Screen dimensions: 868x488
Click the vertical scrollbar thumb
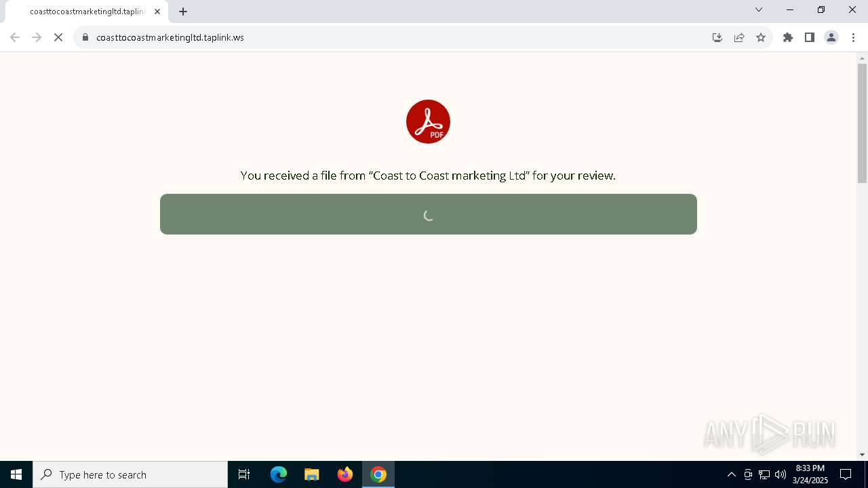point(862,123)
